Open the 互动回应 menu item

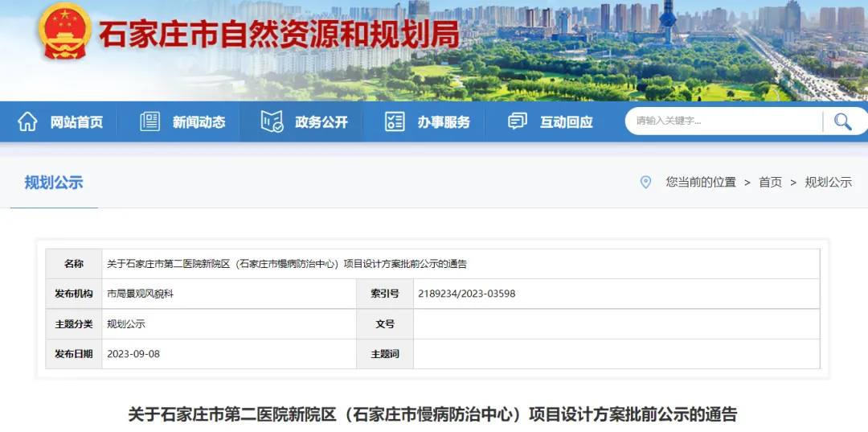coord(567,121)
